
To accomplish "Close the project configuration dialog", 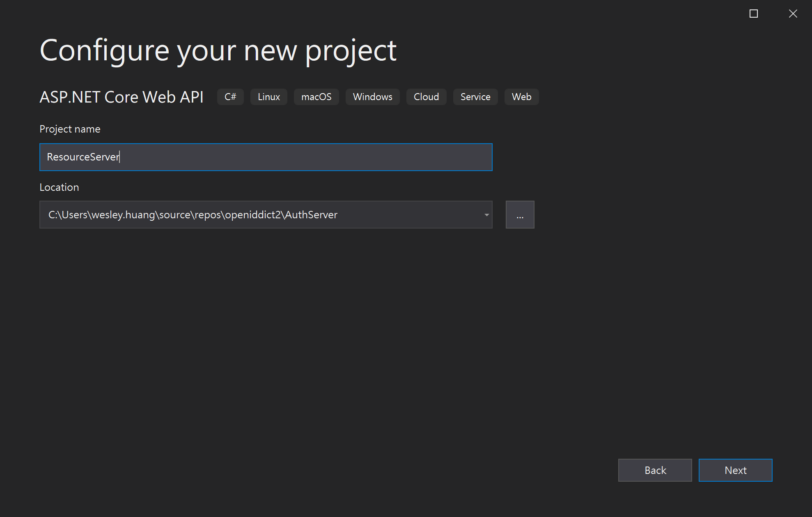I will pyautogui.click(x=793, y=14).
